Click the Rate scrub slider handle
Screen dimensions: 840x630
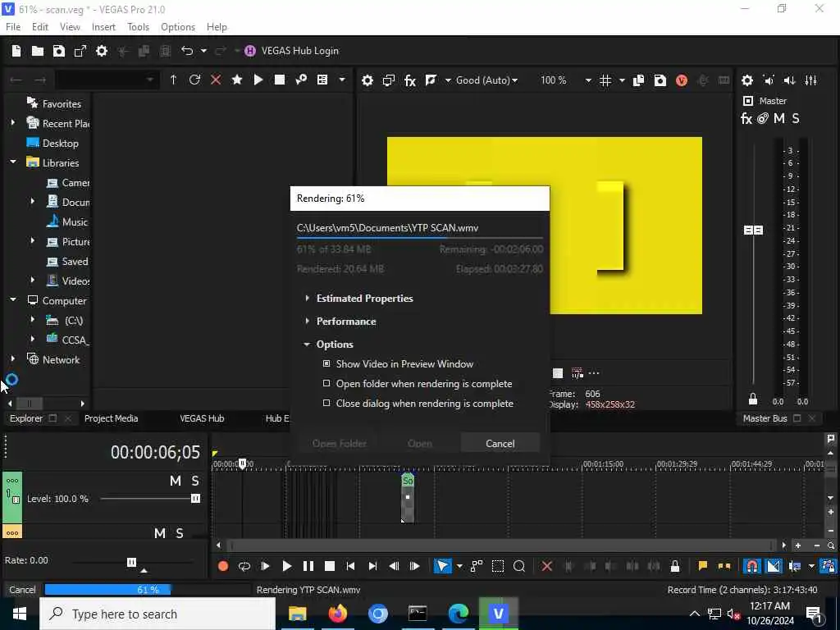(x=131, y=562)
